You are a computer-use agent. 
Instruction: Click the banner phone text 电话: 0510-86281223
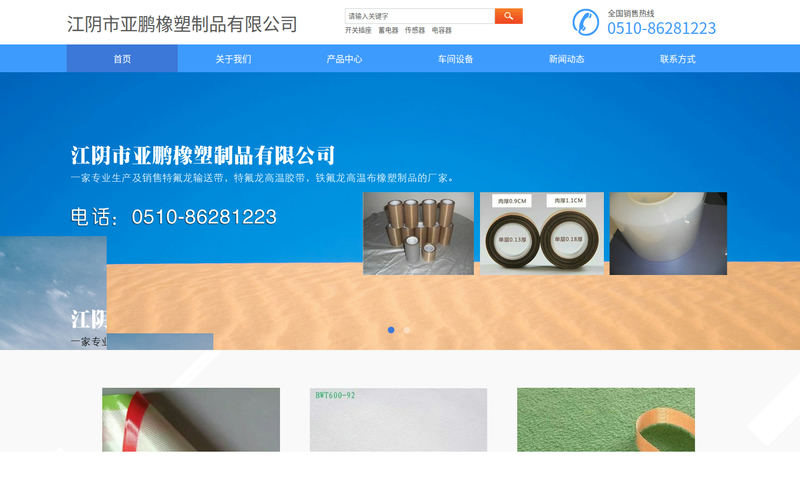pyautogui.click(x=173, y=217)
